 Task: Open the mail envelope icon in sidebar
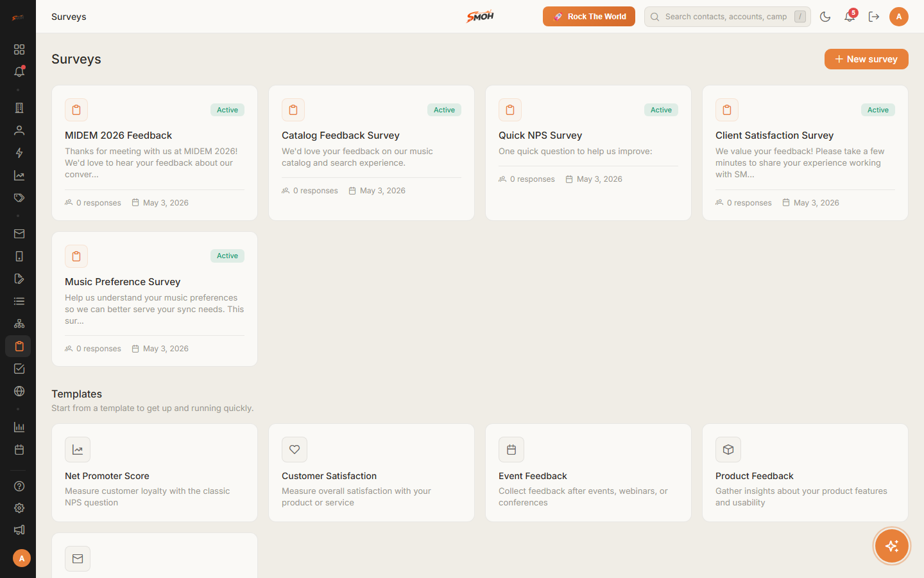click(19, 234)
